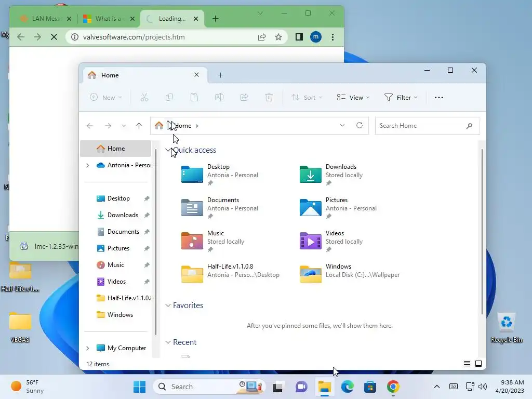Click Chrome address bar URL

(134, 37)
